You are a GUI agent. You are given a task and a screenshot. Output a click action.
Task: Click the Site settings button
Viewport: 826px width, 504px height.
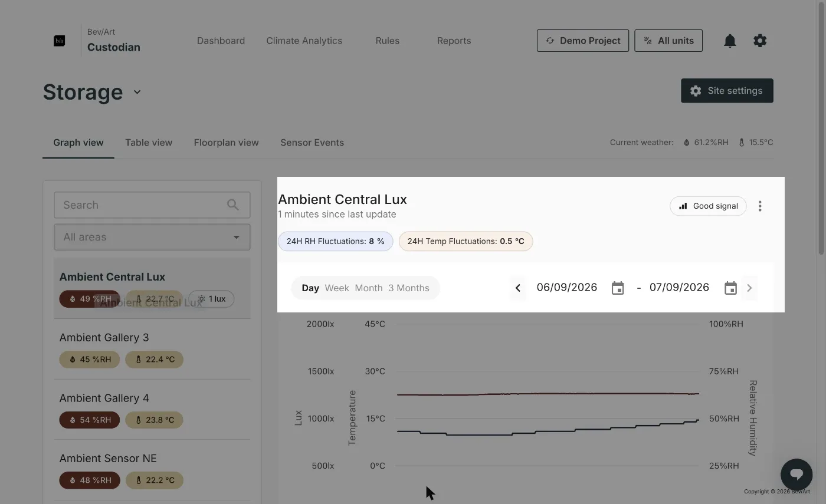click(x=727, y=91)
